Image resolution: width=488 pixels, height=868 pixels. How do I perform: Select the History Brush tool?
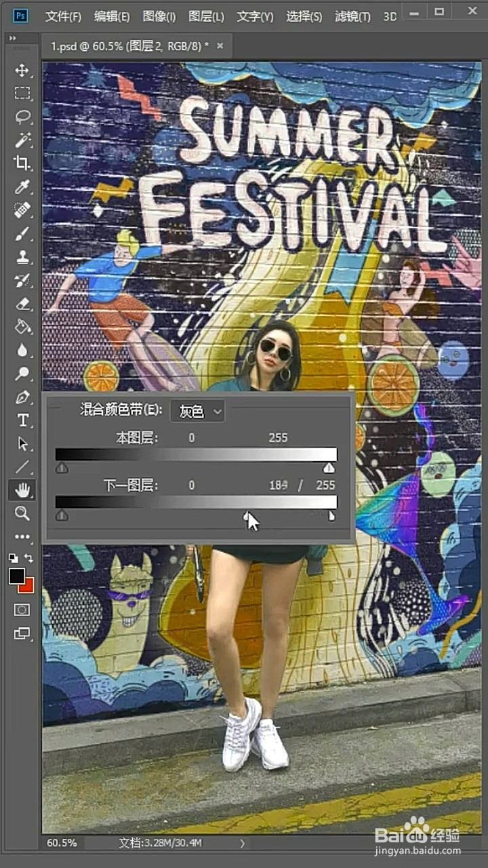[x=22, y=280]
